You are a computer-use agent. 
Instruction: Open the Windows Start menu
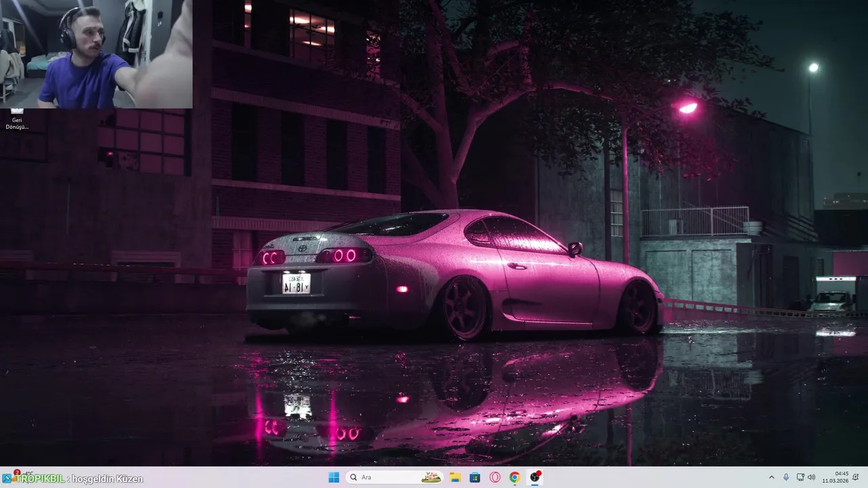tap(334, 477)
